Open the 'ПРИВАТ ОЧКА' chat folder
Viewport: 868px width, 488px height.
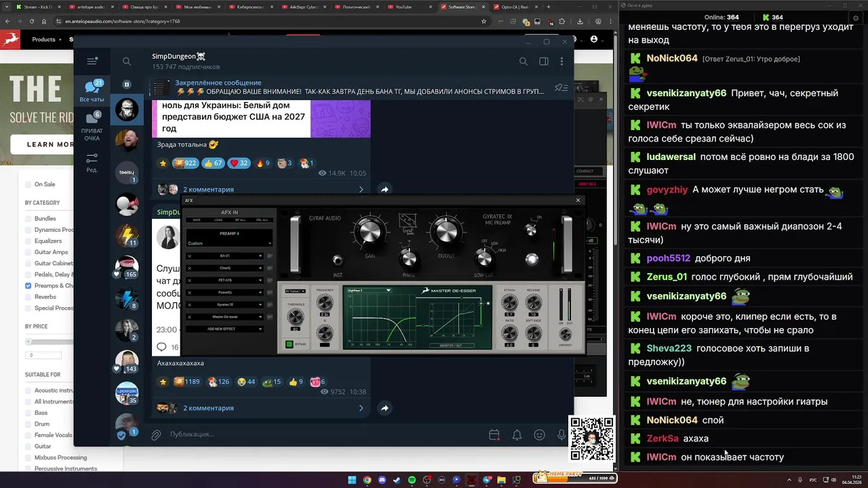coord(92,126)
